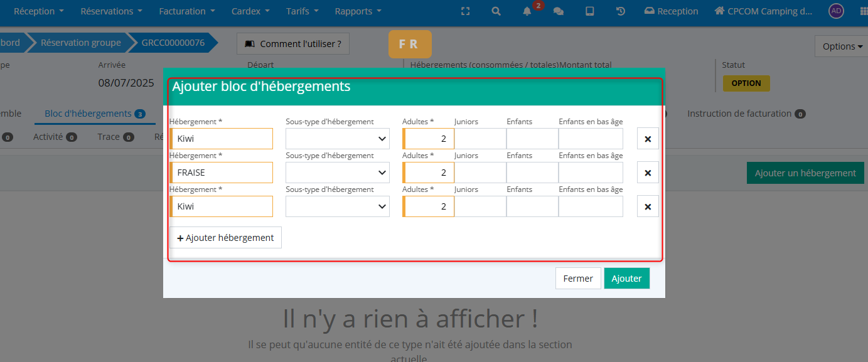The height and width of the screenshot is (362, 868).
Task: Open the Options dropdown button
Action: click(842, 46)
